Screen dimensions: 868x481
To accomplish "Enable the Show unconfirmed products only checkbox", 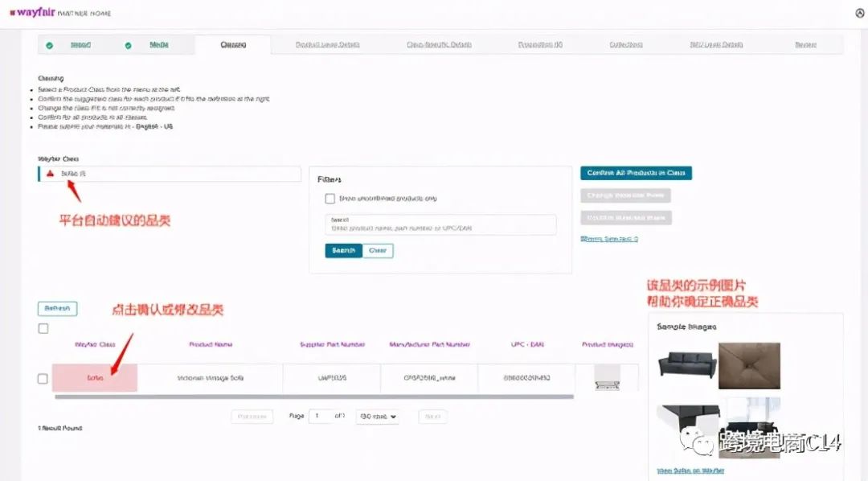I will point(330,198).
